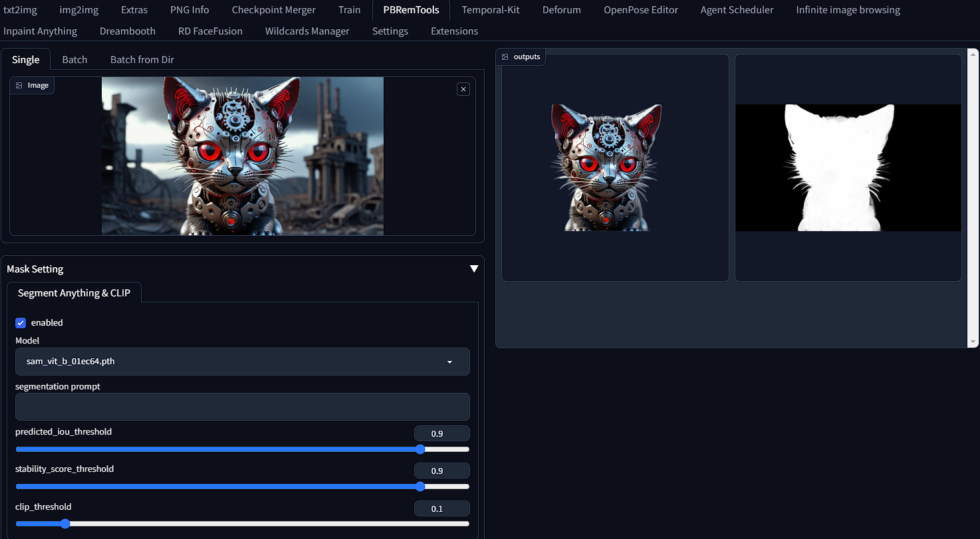Switch to the Batch tab
Image resolution: width=980 pixels, height=539 pixels.
pyautogui.click(x=74, y=59)
